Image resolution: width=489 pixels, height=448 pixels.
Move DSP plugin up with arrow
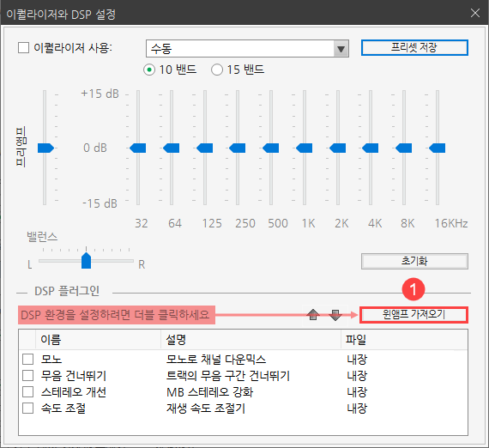click(x=313, y=315)
